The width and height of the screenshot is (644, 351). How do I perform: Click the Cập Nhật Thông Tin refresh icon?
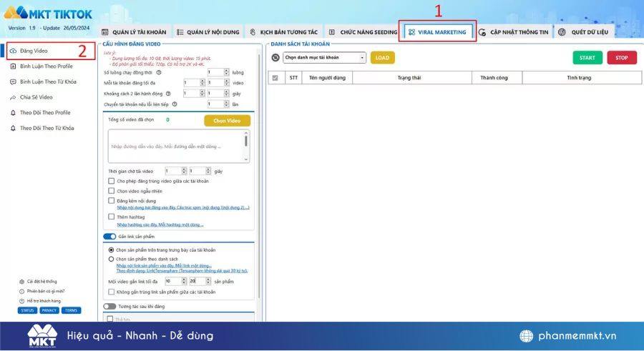click(482, 32)
